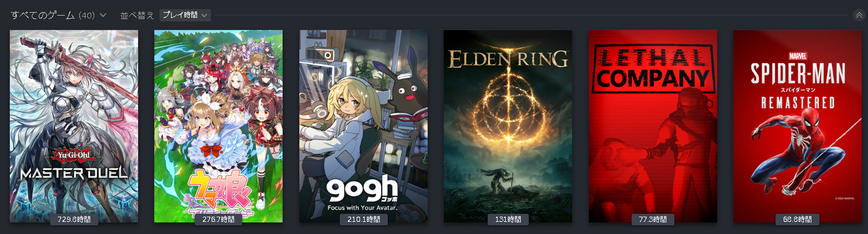Image resolution: width=868 pixels, height=234 pixels.
Task: Expand the すべてのゲーム collection dropdown arrow
Action: coord(103,15)
